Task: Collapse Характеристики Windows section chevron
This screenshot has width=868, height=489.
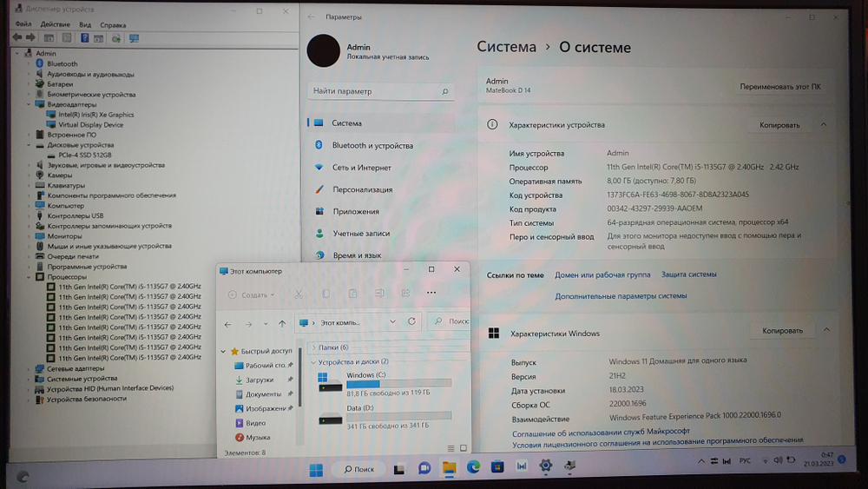Action: (826, 330)
